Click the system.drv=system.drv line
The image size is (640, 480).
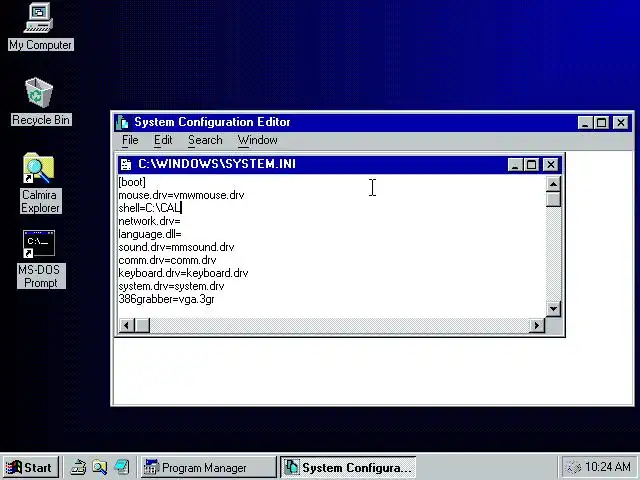[x=171, y=287]
